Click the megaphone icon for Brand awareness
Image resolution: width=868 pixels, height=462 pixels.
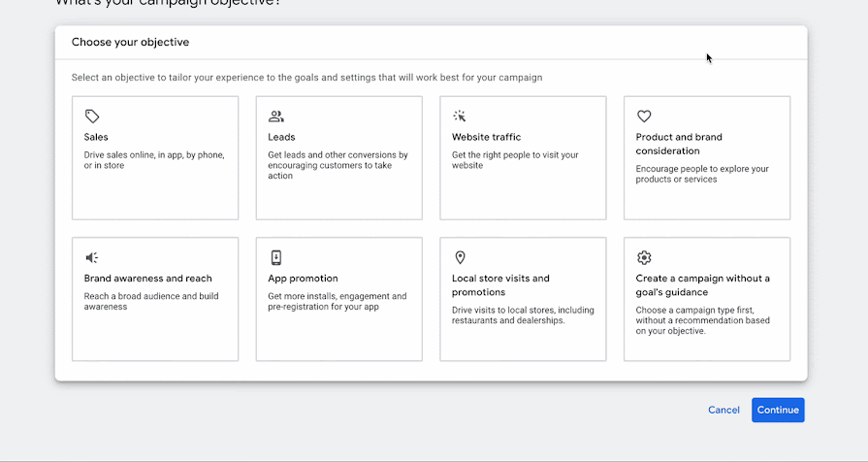pyautogui.click(x=92, y=257)
